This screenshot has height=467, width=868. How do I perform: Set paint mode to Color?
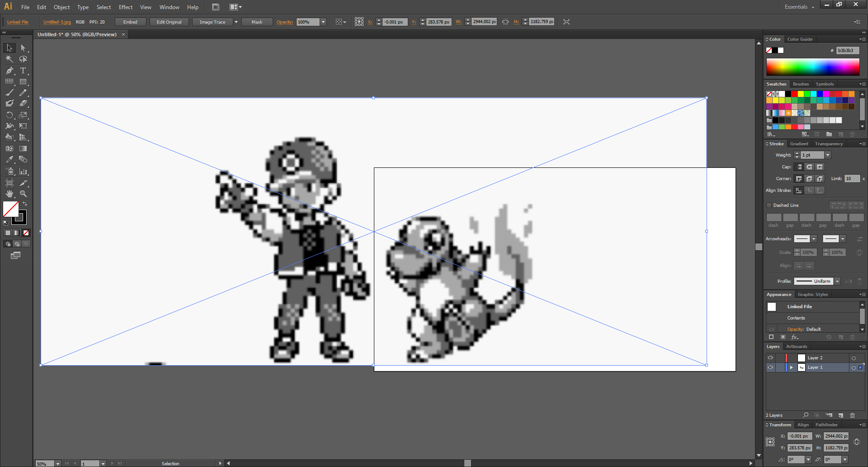point(8,233)
